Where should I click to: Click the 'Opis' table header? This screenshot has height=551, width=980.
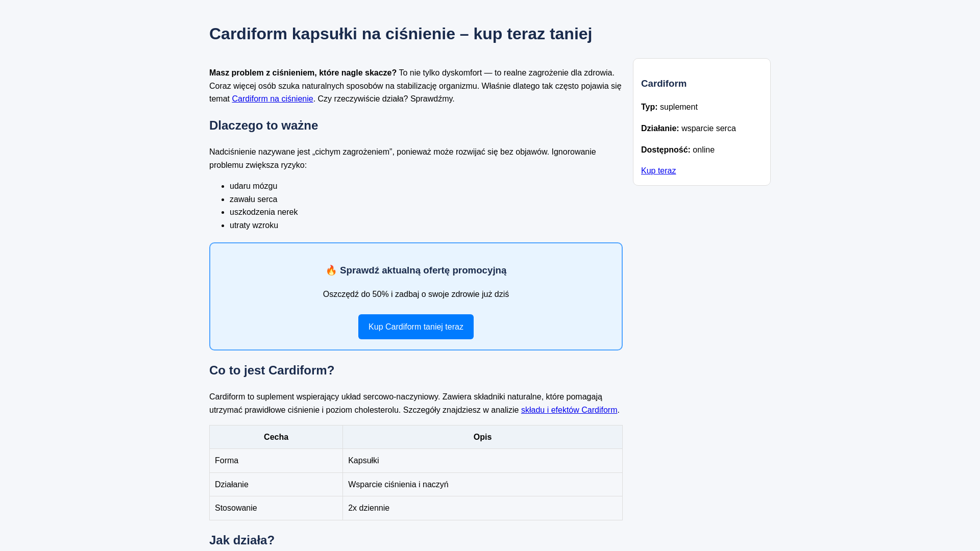(x=482, y=437)
